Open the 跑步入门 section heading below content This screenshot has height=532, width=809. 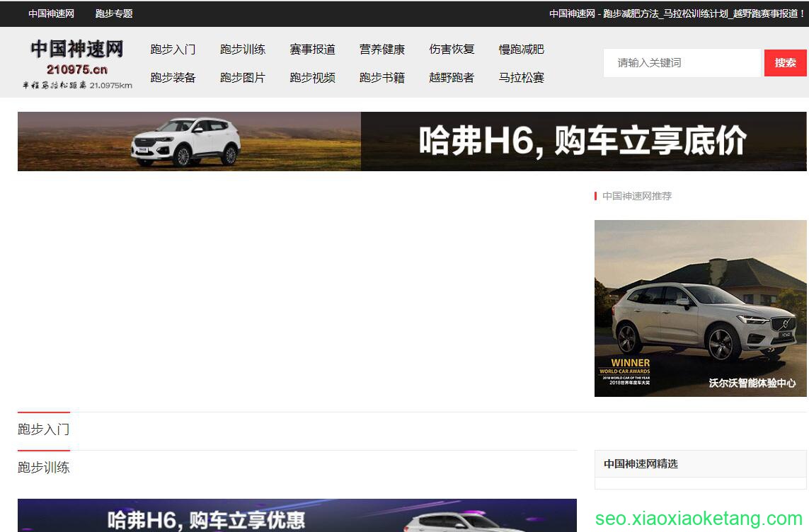click(x=43, y=429)
